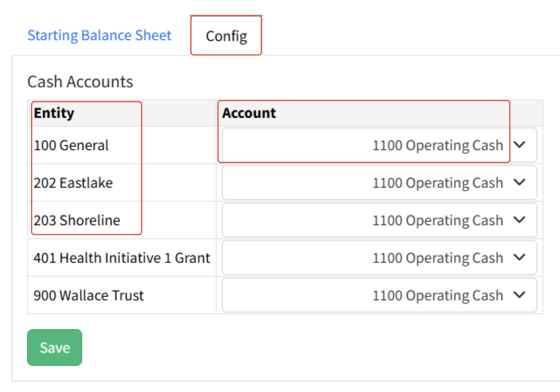
Task: Click the green Save button
Action: [54, 347]
